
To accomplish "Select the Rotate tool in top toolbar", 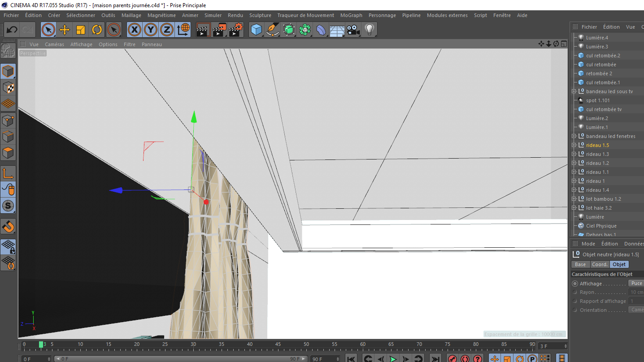I will (x=97, y=30).
